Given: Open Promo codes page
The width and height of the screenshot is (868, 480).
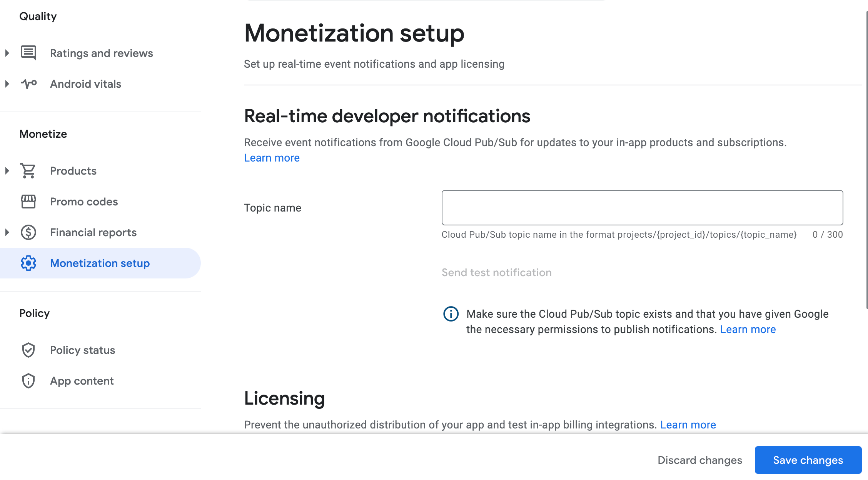Looking at the screenshot, I should pos(84,202).
